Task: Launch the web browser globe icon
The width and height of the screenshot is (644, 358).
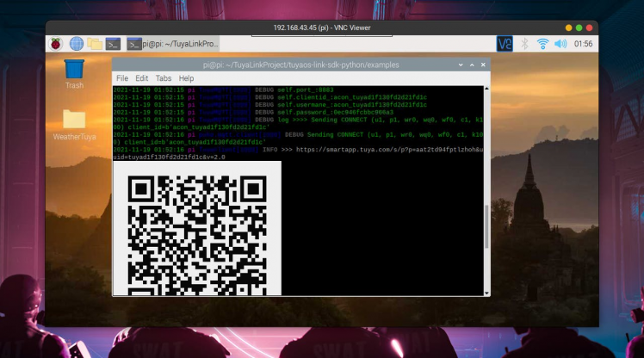Action: click(76, 44)
